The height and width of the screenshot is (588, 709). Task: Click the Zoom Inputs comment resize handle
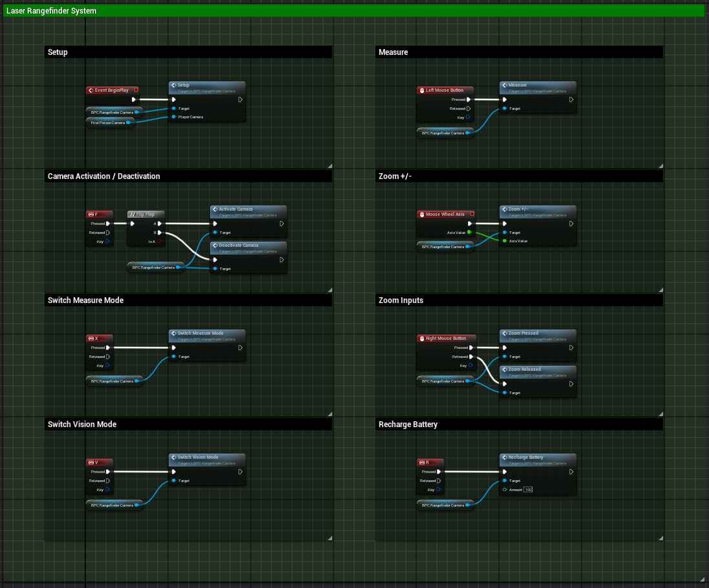click(661, 414)
